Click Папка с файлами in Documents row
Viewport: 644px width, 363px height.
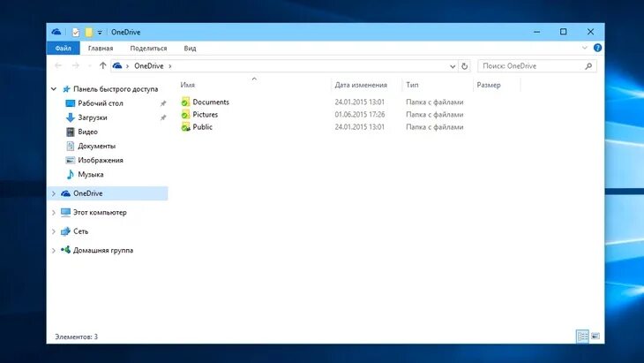point(435,102)
